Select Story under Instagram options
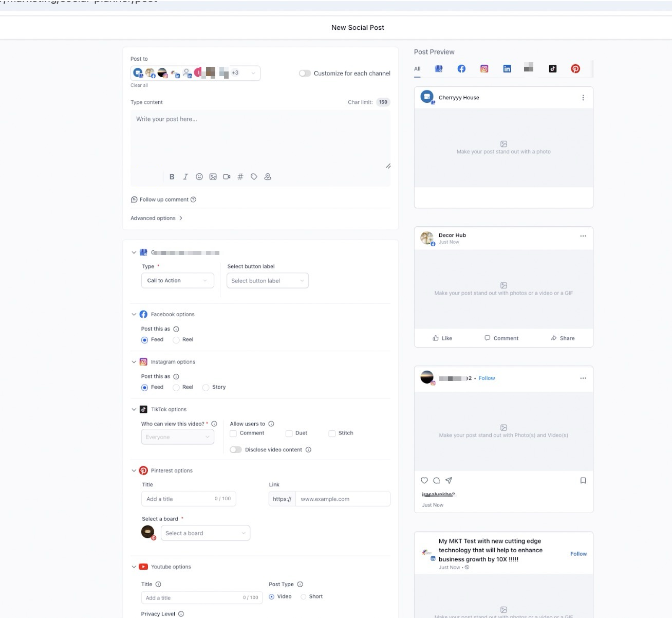Viewport: 672px width, 618px height. 206,388
